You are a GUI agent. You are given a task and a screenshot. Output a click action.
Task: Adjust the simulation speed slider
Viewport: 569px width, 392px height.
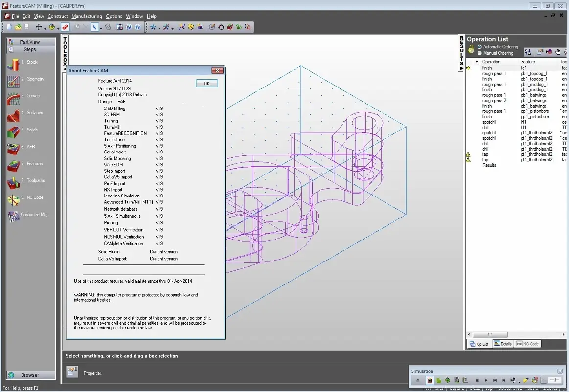555,380
